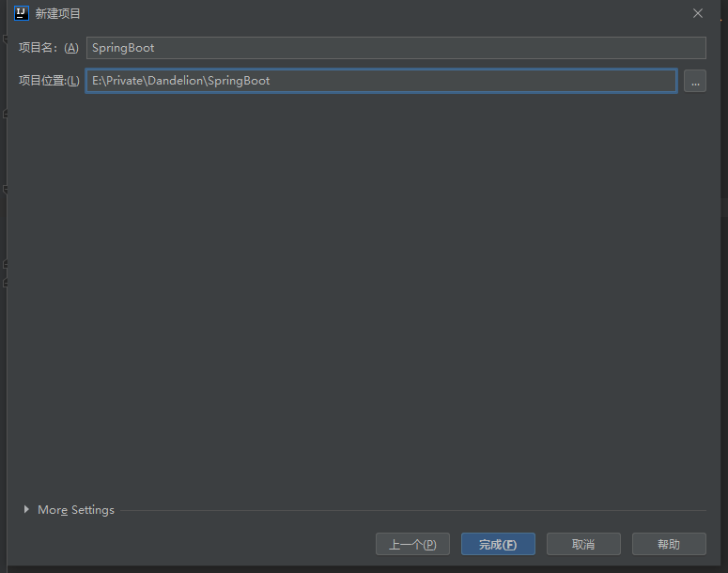Open help via the 帮助 button
The image size is (728, 573).
tap(669, 544)
